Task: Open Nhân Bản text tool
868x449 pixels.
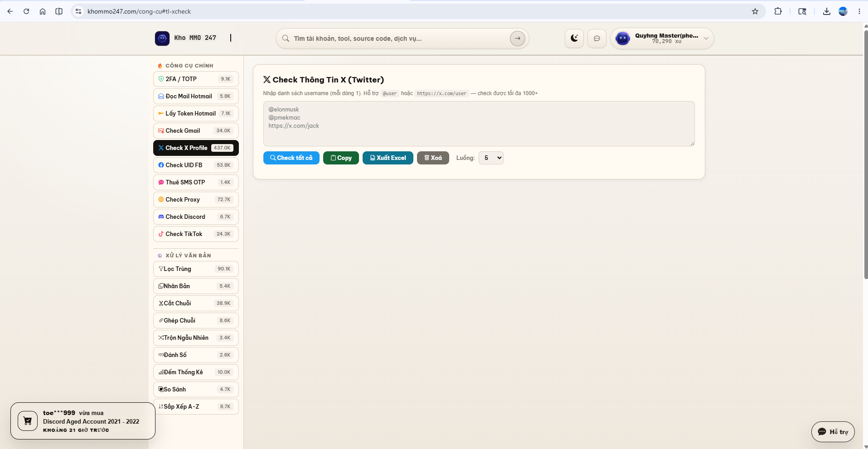Action: 196,286
